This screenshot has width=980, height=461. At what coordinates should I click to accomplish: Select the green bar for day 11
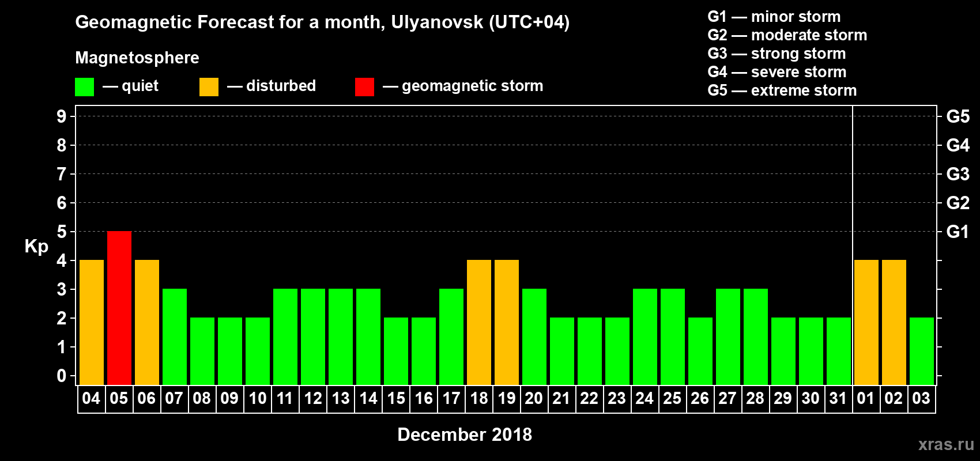(x=285, y=337)
